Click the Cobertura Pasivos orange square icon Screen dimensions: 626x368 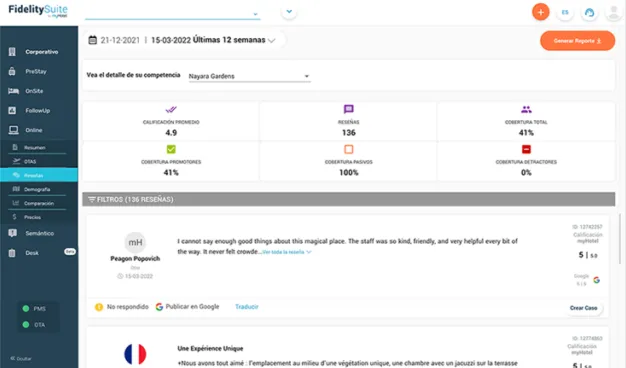coord(349,149)
